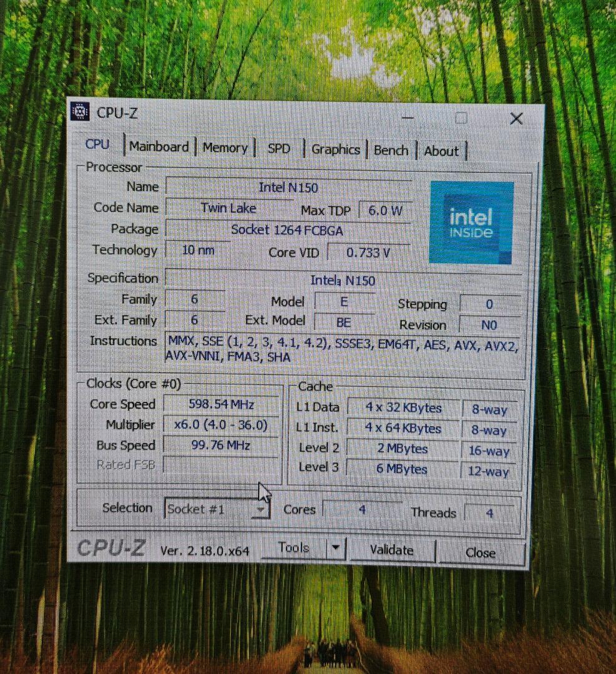
Task: Click the Max TDP value 6.0 W
Action: pyautogui.click(x=385, y=211)
